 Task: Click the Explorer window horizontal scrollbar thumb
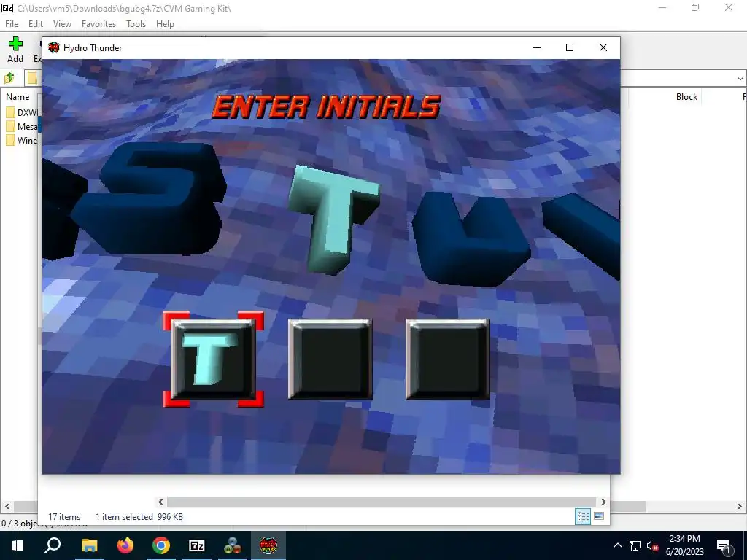pyautogui.click(x=382, y=502)
